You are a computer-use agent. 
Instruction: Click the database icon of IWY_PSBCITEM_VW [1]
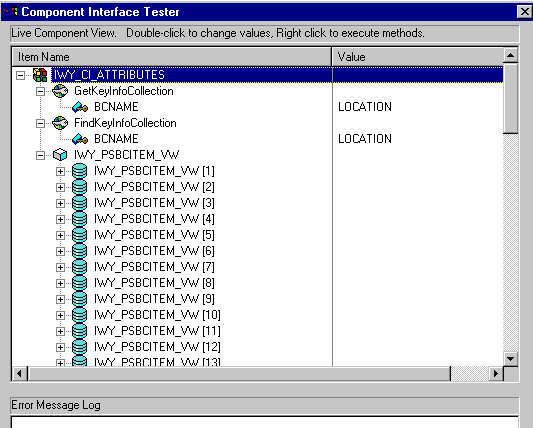pyautogui.click(x=80, y=171)
